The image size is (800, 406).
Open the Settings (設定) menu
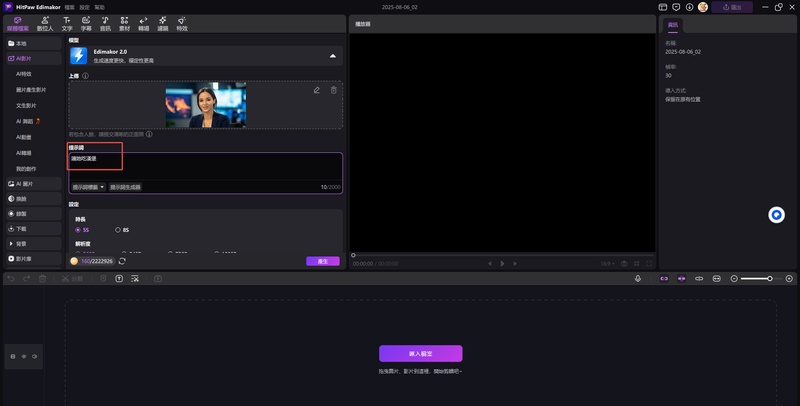[x=85, y=7]
